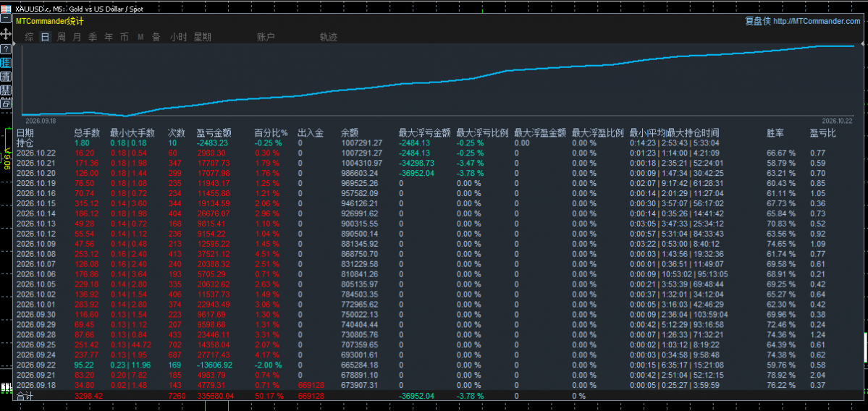Click the 复盘侠 brand label
The image size is (868, 411).
pyautogui.click(x=757, y=21)
